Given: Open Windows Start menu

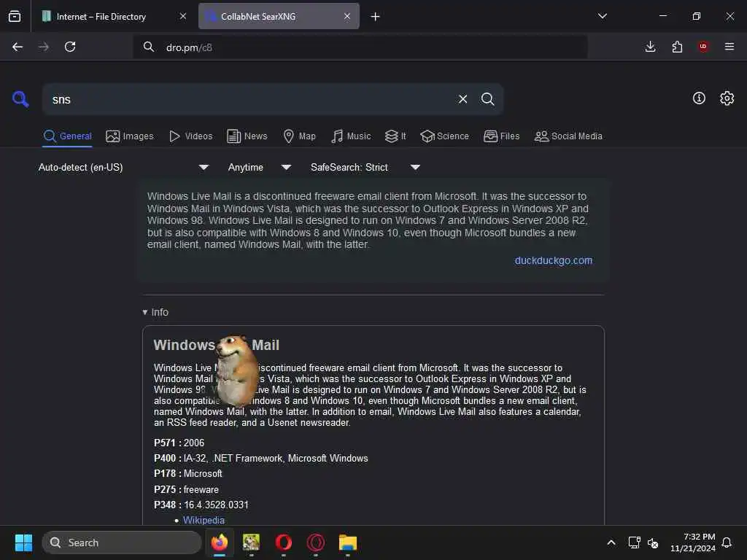Looking at the screenshot, I should [x=23, y=542].
